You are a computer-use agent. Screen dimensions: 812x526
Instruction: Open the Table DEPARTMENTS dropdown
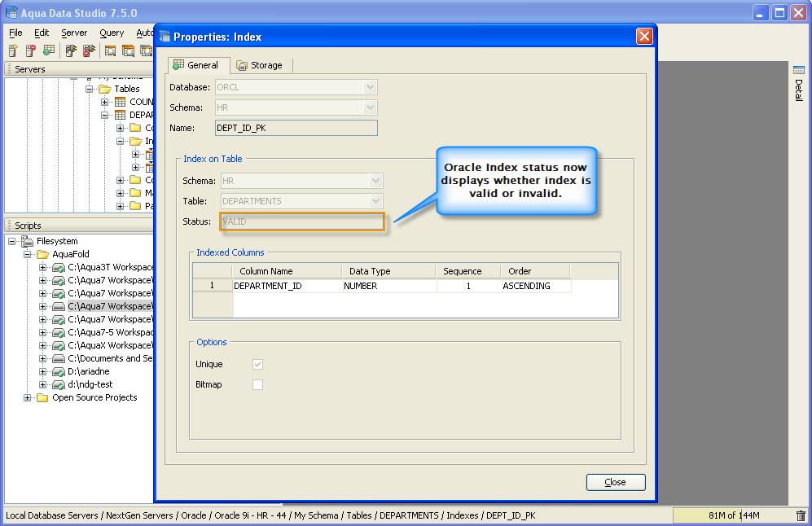pyautogui.click(x=376, y=201)
